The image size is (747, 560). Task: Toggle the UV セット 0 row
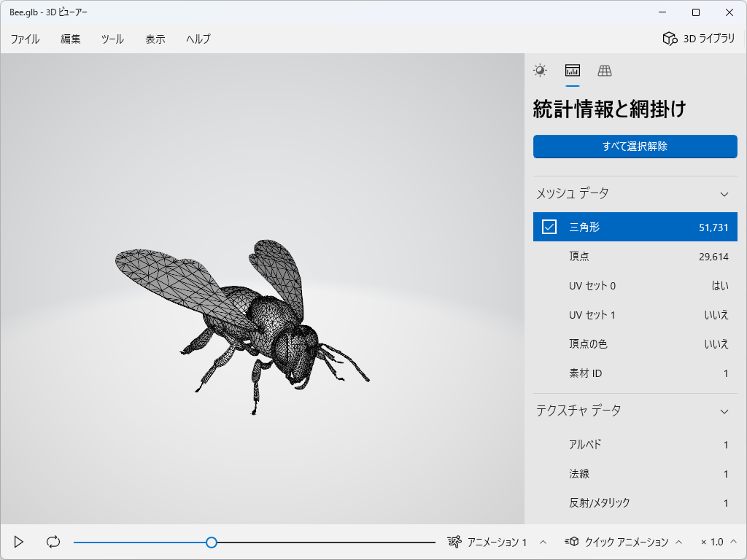point(635,286)
